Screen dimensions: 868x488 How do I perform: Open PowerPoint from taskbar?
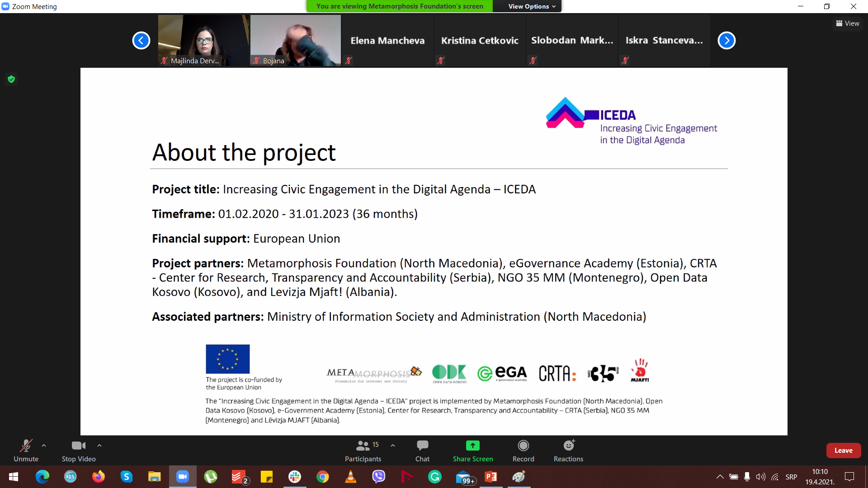tap(491, 477)
